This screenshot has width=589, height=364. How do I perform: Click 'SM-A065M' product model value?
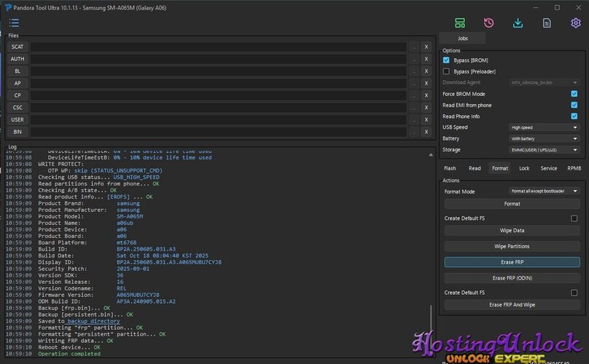[x=130, y=216]
